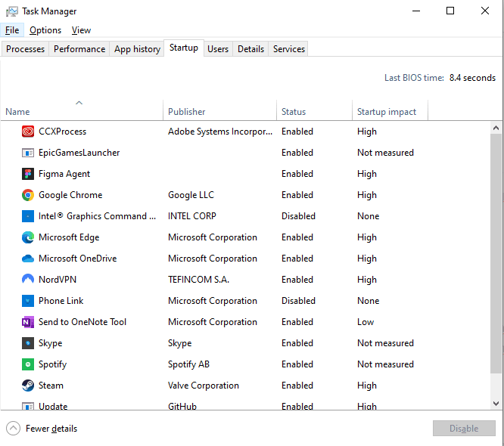504x446 pixels.
Task: Click the Update GitHub row icon
Action: pyautogui.click(x=28, y=406)
